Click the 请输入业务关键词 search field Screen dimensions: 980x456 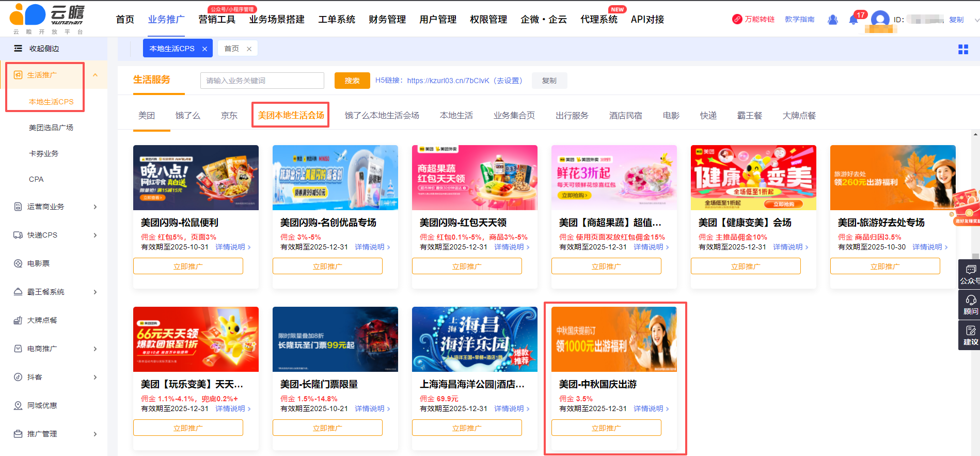pos(262,81)
